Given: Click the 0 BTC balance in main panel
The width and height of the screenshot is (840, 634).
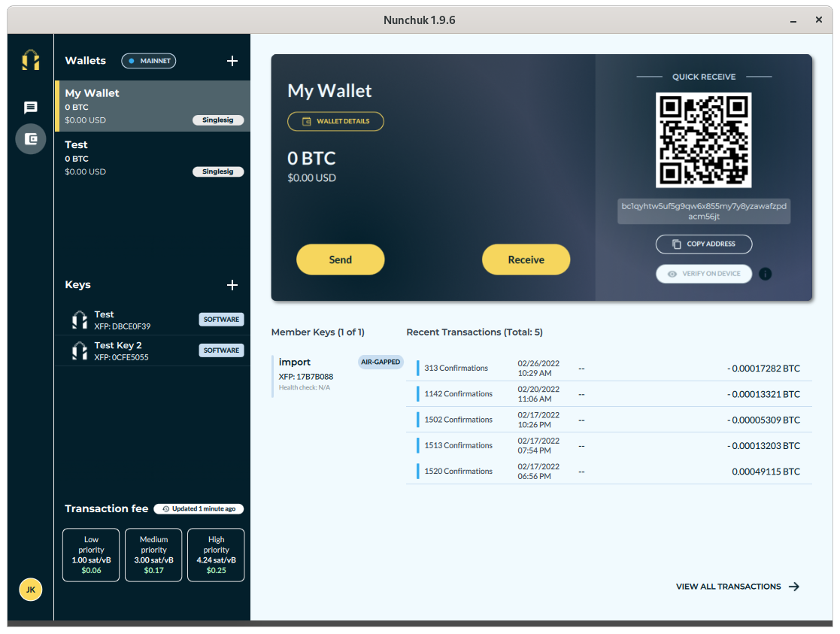Looking at the screenshot, I should pyautogui.click(x=311, y=159).
